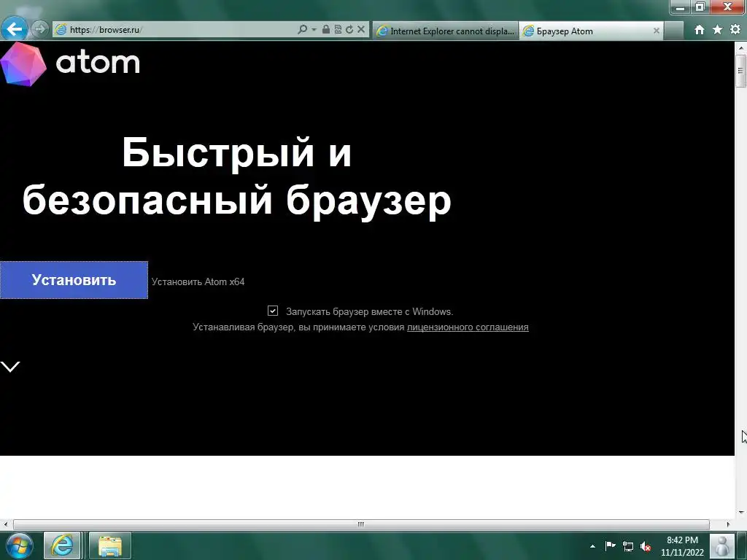
Task: Click the horizontal scrollbar thumb
Action: tap(361, 524)
